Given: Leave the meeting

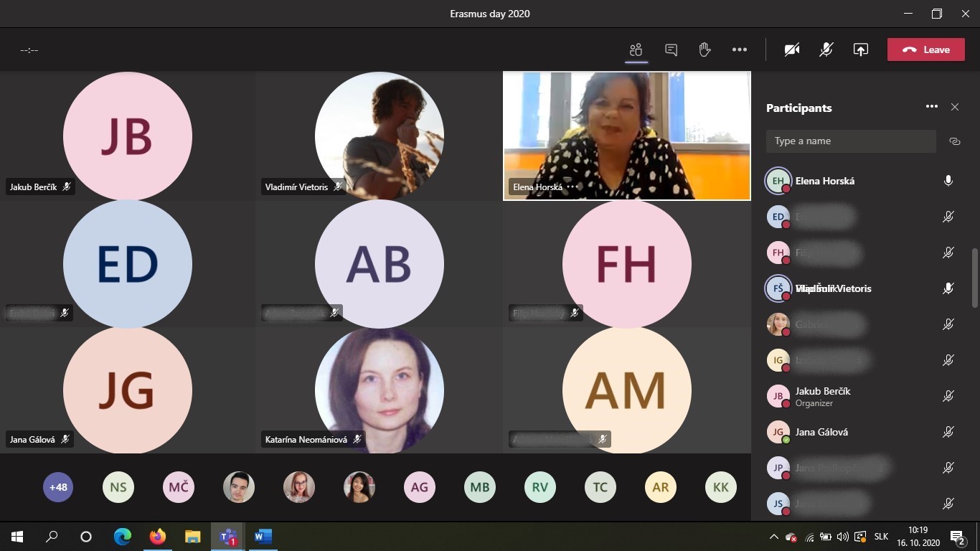Looking at the screenshot, I should [925, 50].
